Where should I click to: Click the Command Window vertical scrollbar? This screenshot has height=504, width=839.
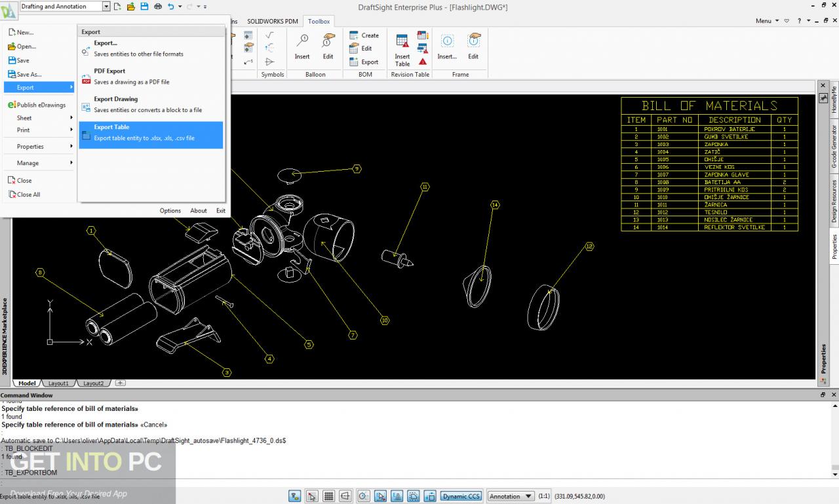(834, 439)
